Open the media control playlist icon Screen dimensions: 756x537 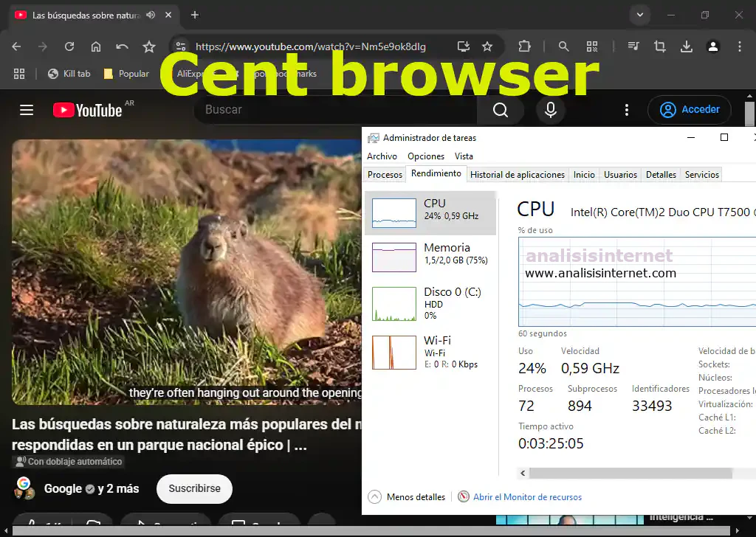pos(633,46)
